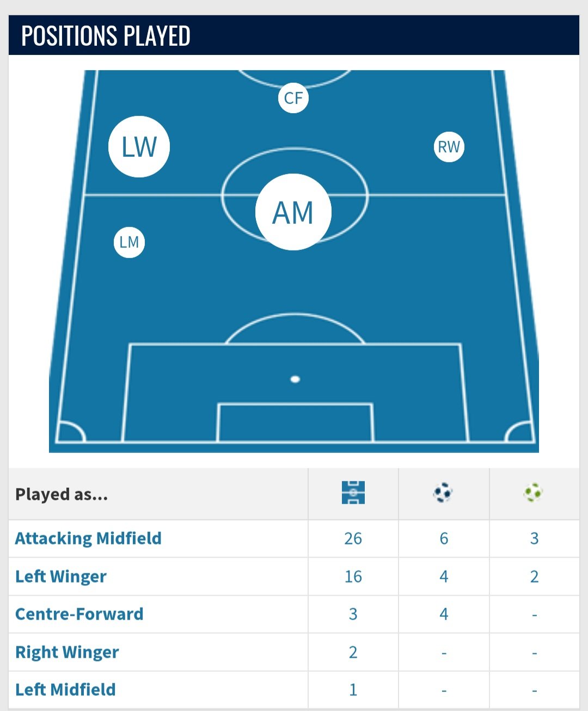Select the LW position circle
The image size is (588, 711).
139,146
